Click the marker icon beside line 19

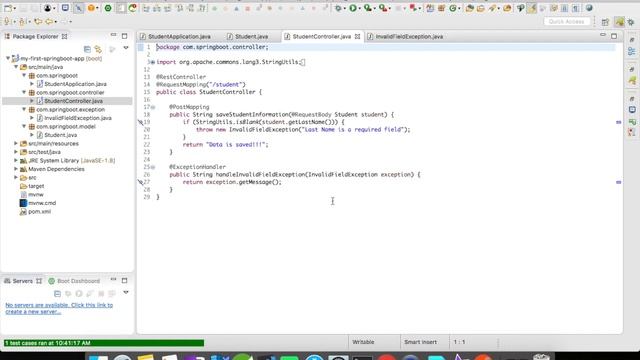[140, 122]
